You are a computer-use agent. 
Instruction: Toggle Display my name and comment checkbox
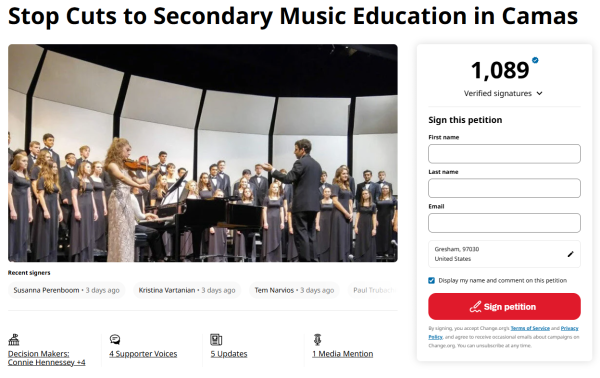pos(432,280)
